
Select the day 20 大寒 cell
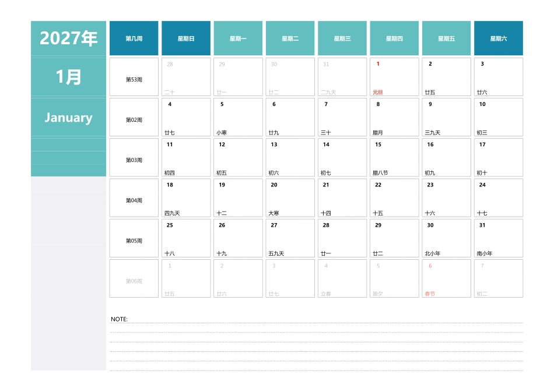[290, 197]
